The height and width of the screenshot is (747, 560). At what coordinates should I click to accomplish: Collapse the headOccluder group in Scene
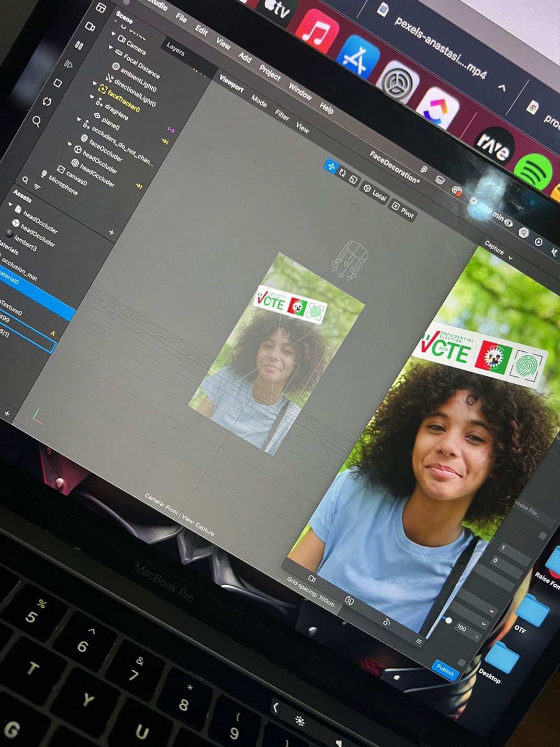70,143
